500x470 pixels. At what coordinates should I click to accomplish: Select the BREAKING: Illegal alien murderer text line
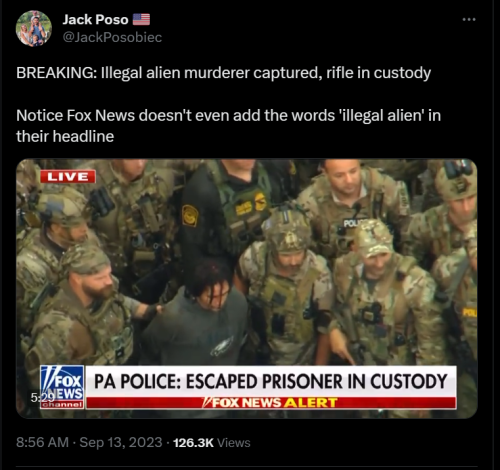(x=223, y=73)
